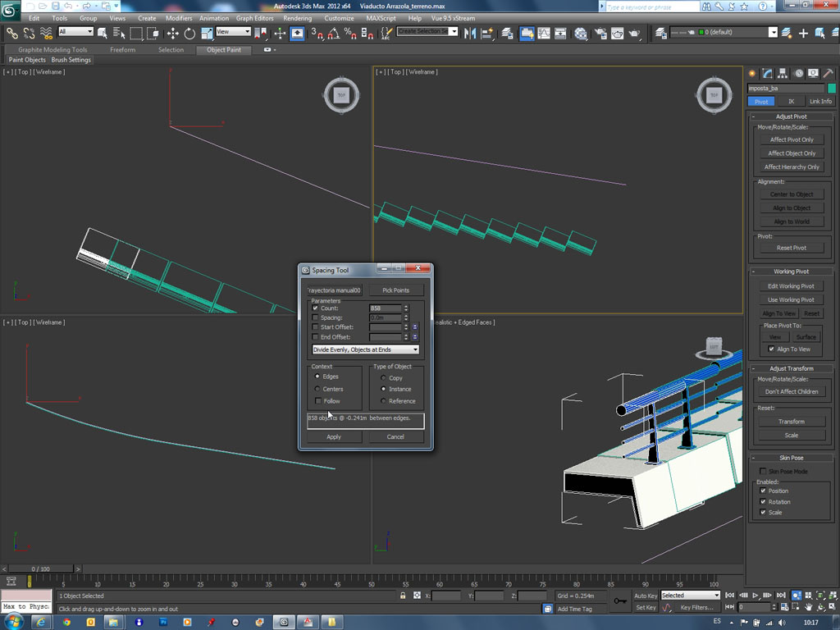Activate Select and Rotate tool

(x=189, y=33)
